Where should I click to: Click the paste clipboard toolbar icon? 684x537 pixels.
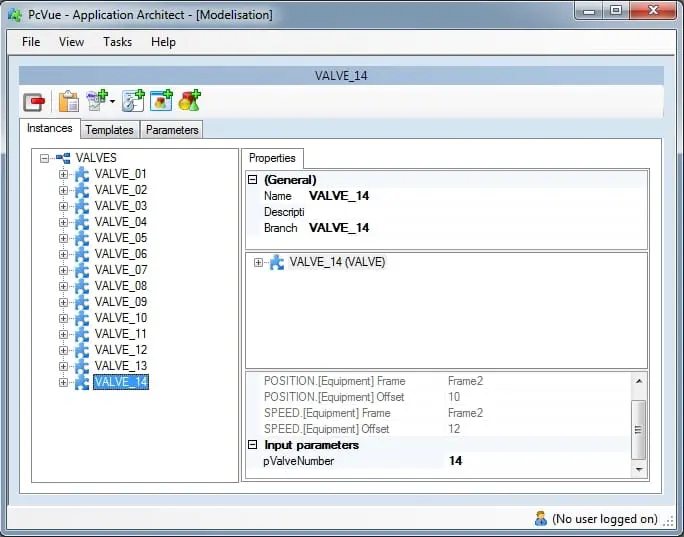click(x=68, y=101)
